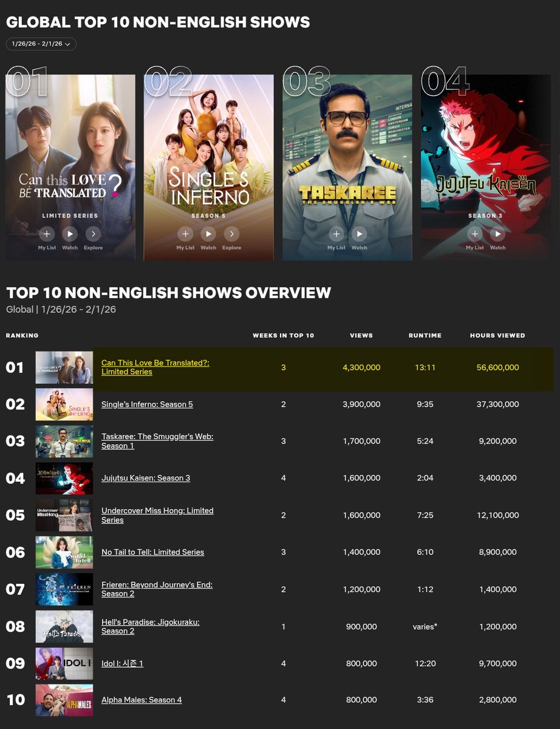Select Jujutsu Kaisen table thumbnail

pos(64,478)
